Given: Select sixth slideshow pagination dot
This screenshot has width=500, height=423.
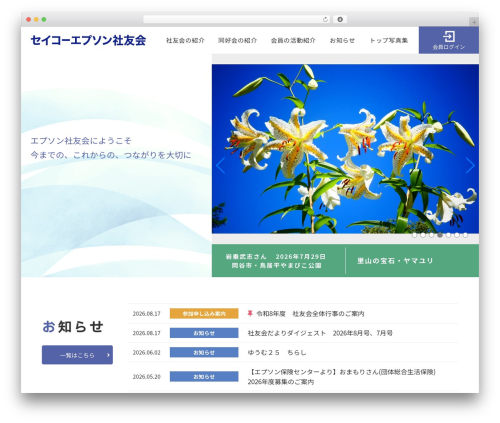Looking at the screenshot, I should [x=457, y=235].
